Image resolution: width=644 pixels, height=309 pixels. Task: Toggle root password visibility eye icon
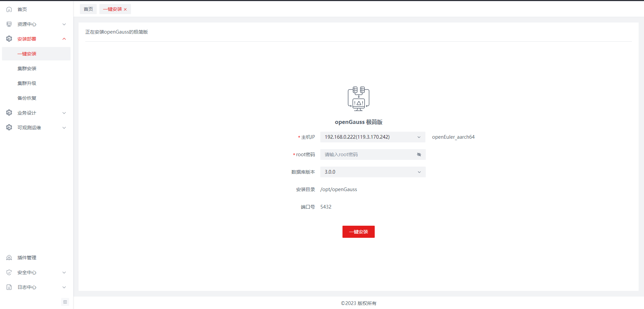pos(419,154)
